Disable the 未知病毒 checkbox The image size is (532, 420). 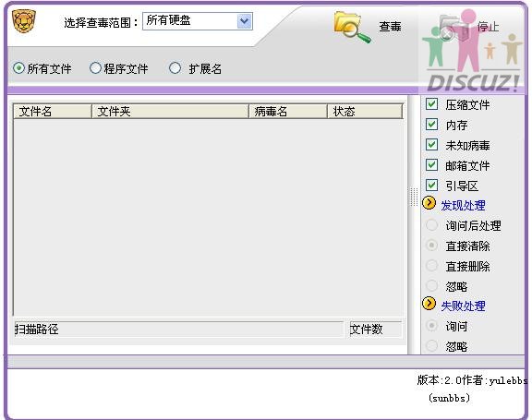[431, 145]
